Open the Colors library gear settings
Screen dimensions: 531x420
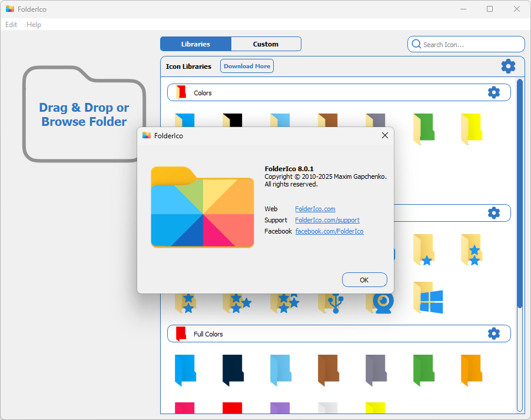pos(494,92)
